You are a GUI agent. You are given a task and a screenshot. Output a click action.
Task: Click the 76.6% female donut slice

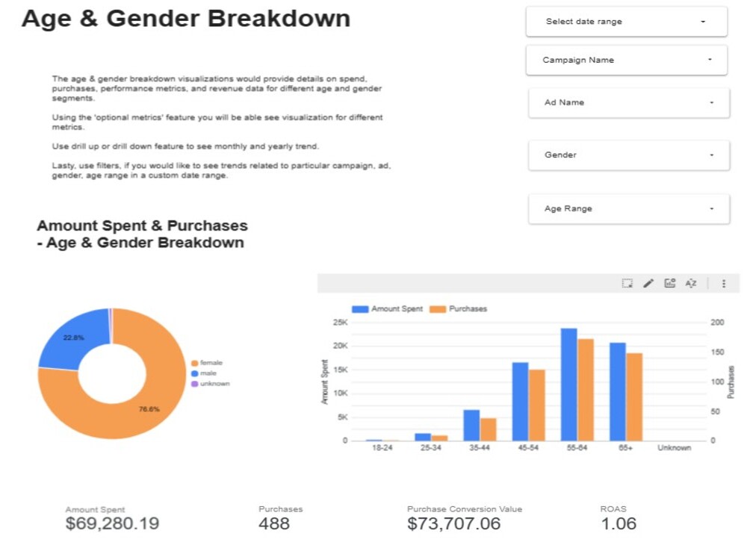(x=148, y=409)
